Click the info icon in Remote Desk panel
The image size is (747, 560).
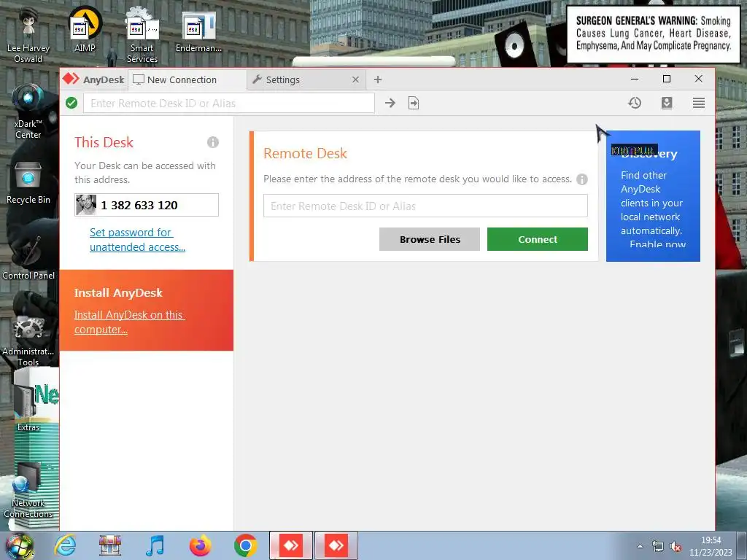[x=581, y=179]
